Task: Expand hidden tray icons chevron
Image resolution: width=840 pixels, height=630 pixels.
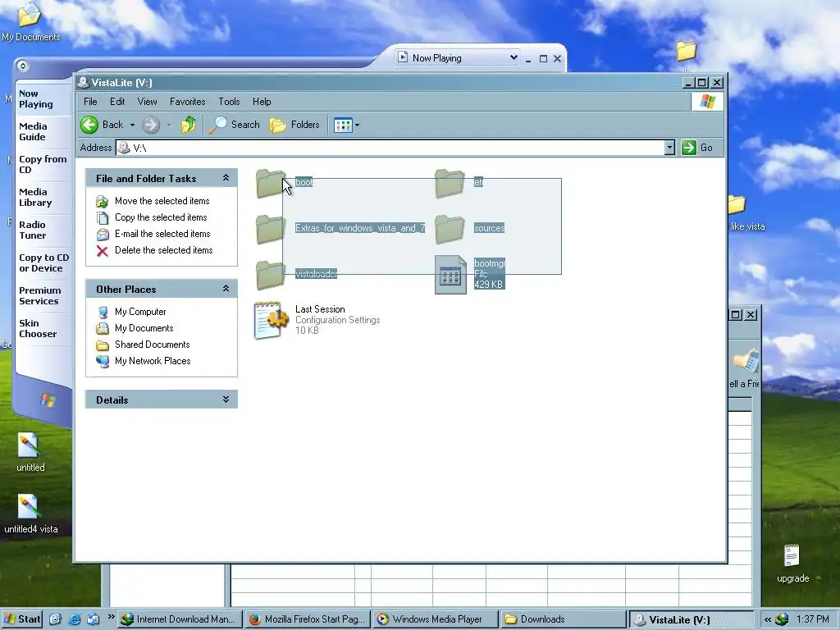Action: coord(768,620)
